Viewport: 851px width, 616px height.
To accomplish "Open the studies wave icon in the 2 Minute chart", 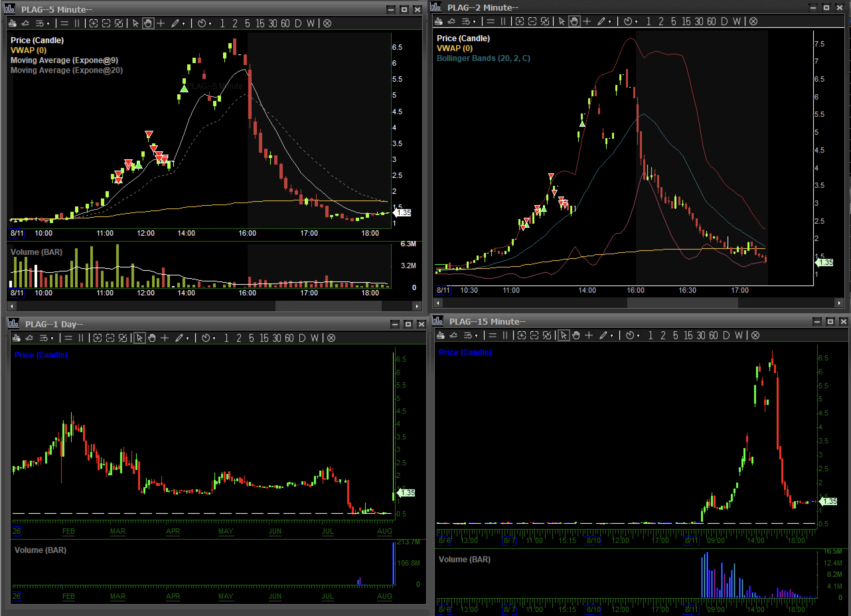I will point(451,21).
